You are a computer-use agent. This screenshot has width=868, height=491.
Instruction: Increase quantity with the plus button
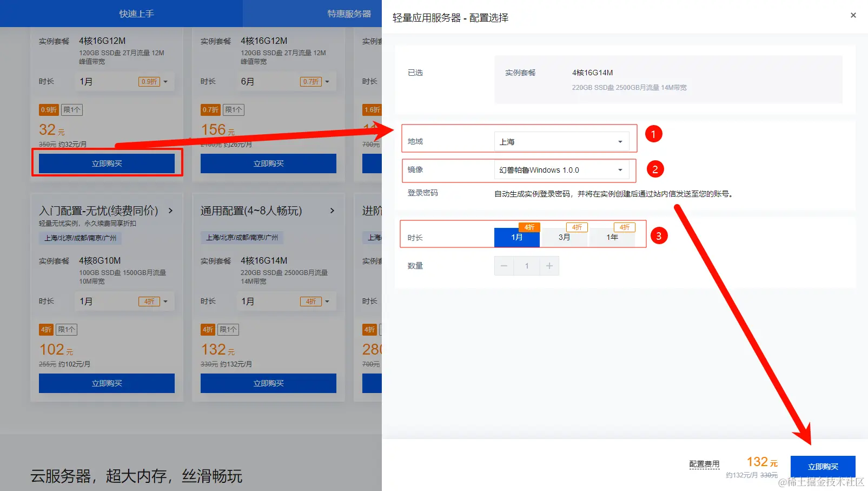[x=549, y=266]
